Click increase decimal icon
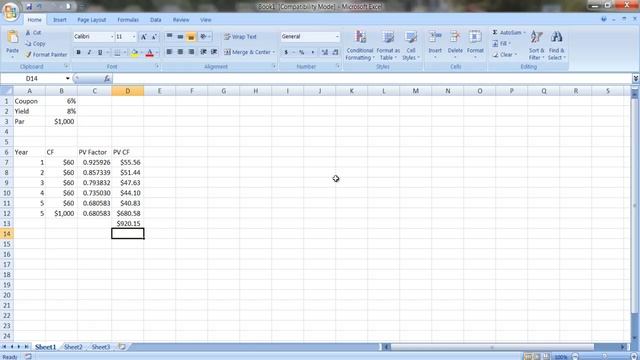This screenshot has width=640, height=360. 324,52
